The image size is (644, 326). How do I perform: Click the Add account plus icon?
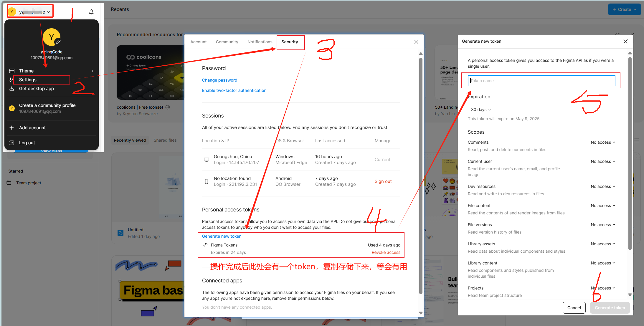[12, 128]
